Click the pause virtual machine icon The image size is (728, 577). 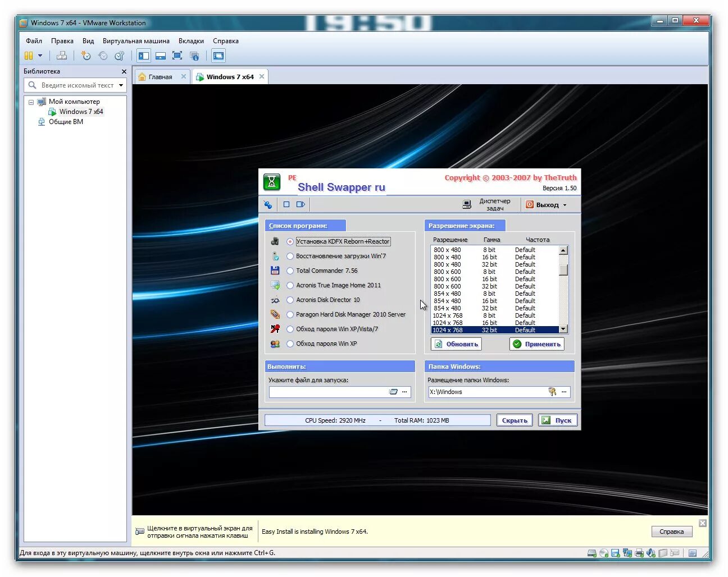(29, 56)
